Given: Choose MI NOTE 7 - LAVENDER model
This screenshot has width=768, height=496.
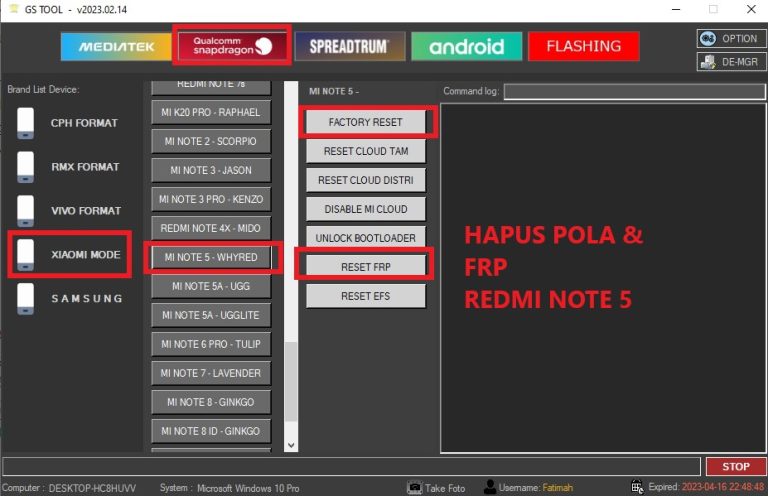Looking at the screenshot, I should coord(211,373).
